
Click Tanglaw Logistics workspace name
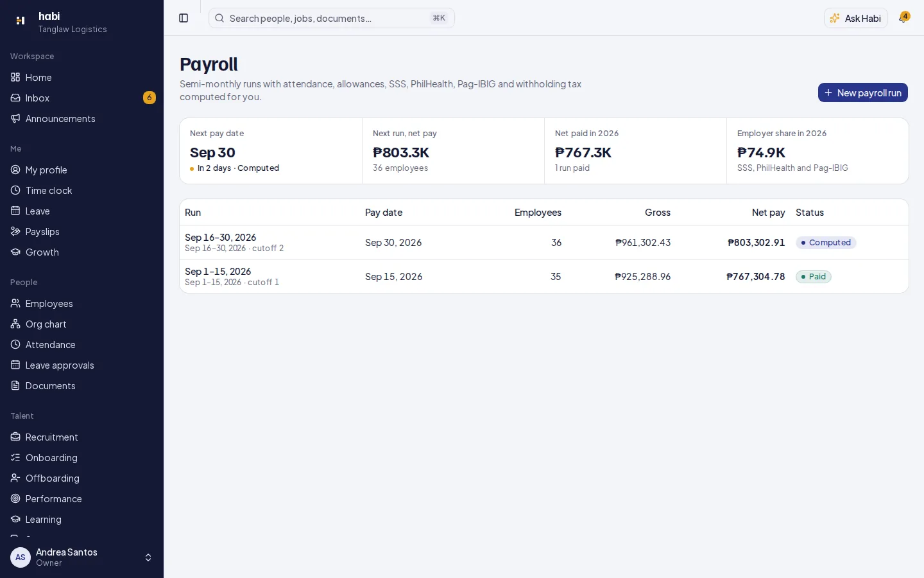coord(73,30)
